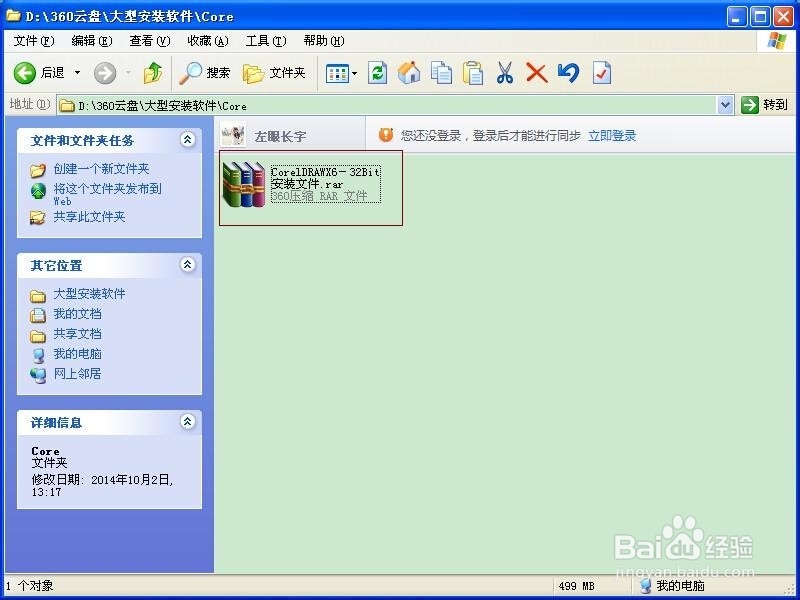Click the red Delete X icon
The image size is (800, 600).
pos(537,73)
